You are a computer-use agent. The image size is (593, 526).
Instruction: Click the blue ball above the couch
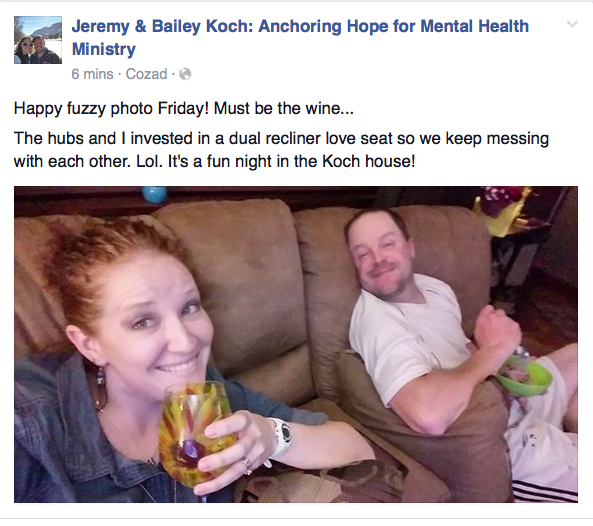(154, 194)
